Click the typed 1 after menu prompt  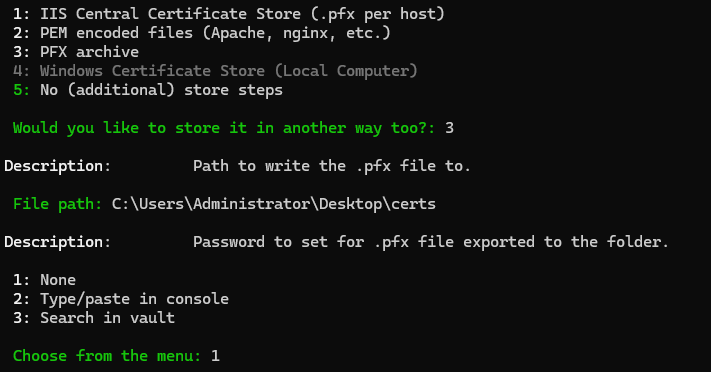[215, 356]
